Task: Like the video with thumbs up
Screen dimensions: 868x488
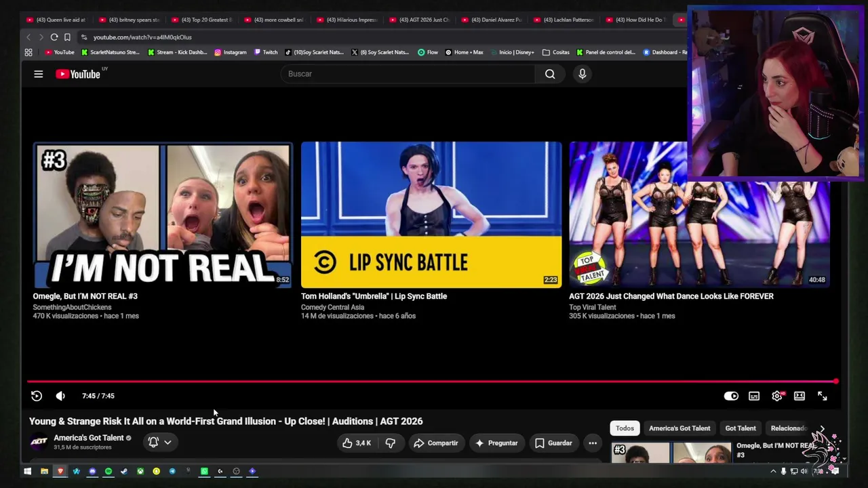Action: pyautogui.click(x=357, y=443)
